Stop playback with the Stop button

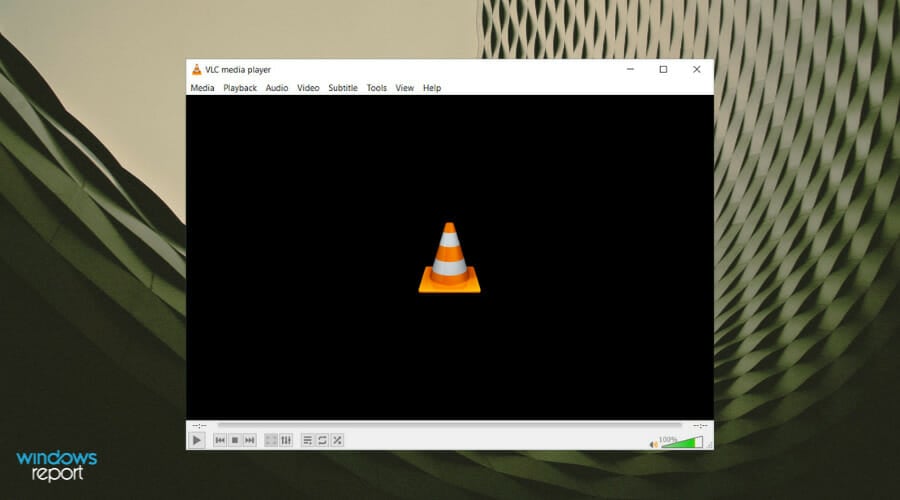(x=235, y=440)
